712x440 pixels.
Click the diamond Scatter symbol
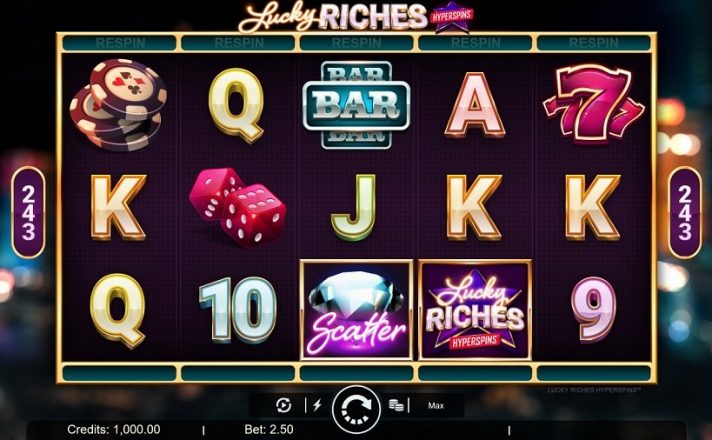coord(356,311)
